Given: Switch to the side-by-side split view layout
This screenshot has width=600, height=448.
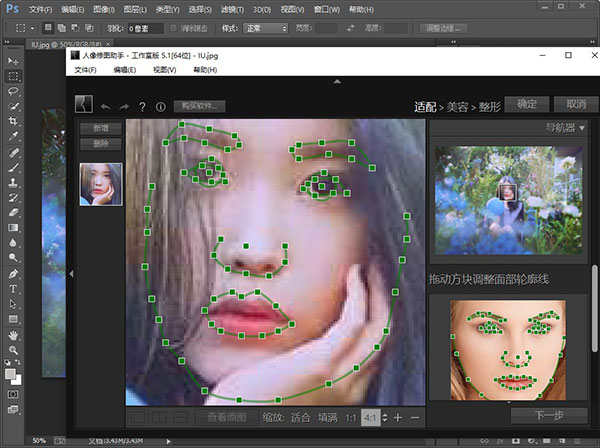Looking at the screenshot, I should coord(159,417).
